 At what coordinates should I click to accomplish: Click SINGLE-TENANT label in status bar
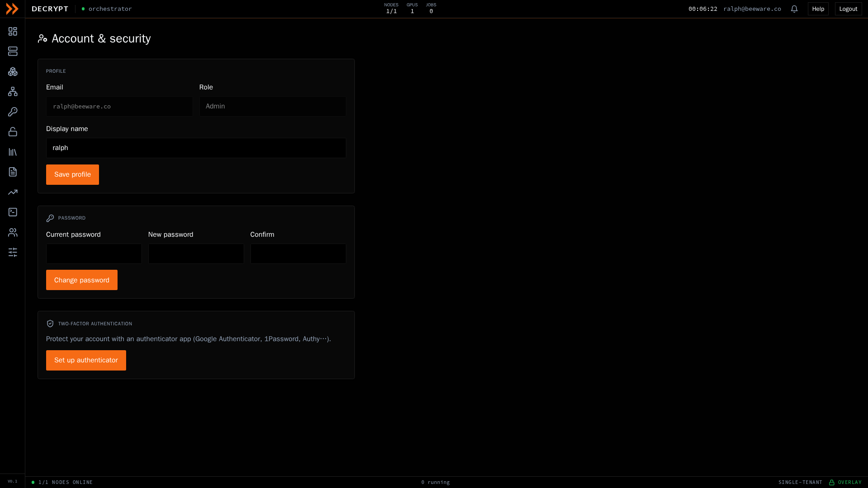800,482
